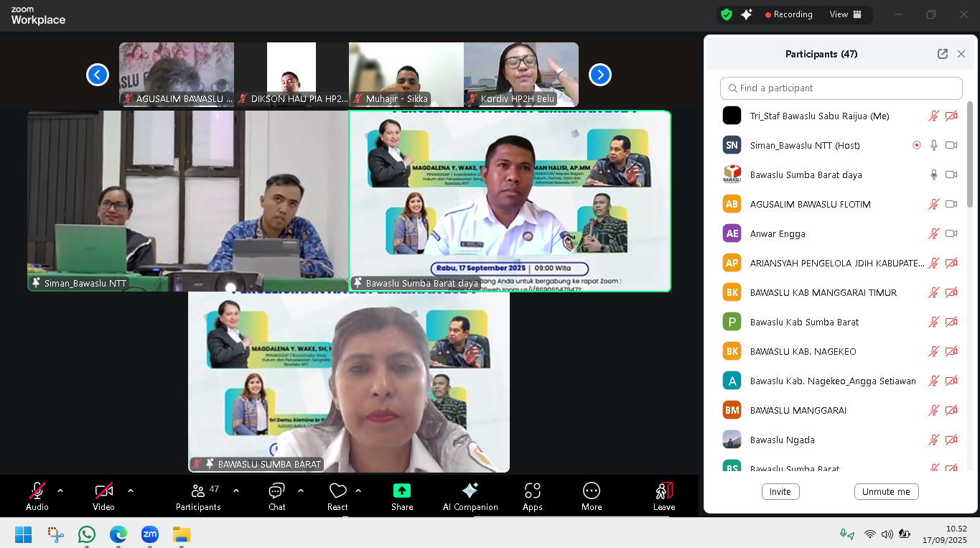The width and height of the screenshot is (980, 548).
Task: Pop out the Participants panel
Action: tap(943, 54)
